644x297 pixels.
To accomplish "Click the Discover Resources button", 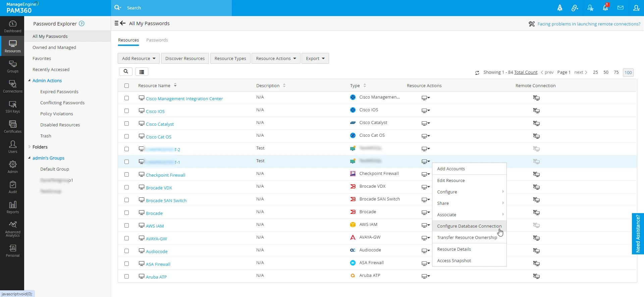I will pyautogui.click(x=185, y=58).
